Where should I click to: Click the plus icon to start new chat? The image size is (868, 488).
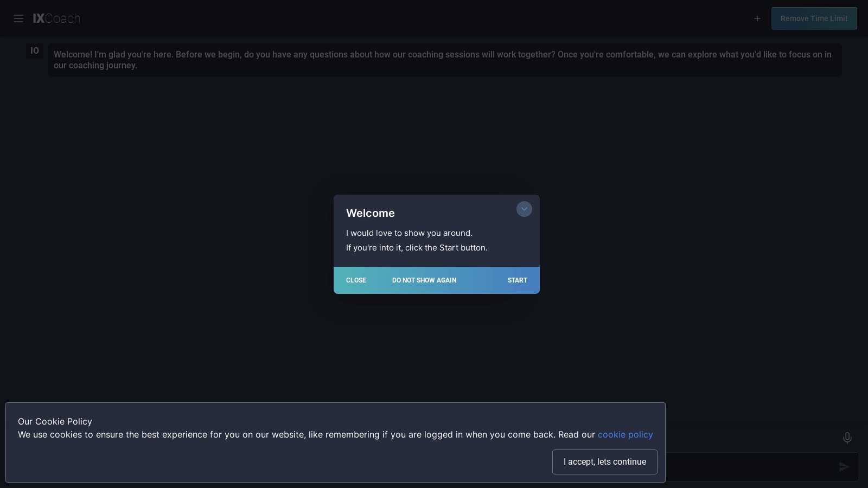pos(757,18)
